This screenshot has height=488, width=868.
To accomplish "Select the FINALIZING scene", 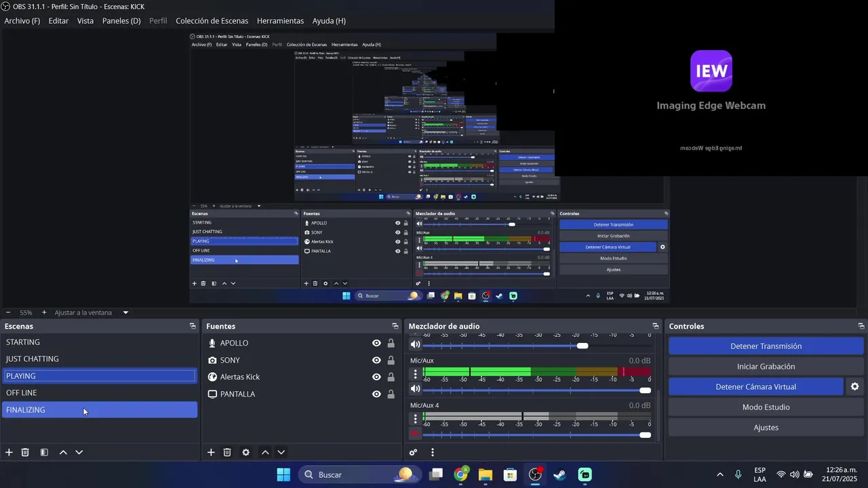I will [100, 410].
